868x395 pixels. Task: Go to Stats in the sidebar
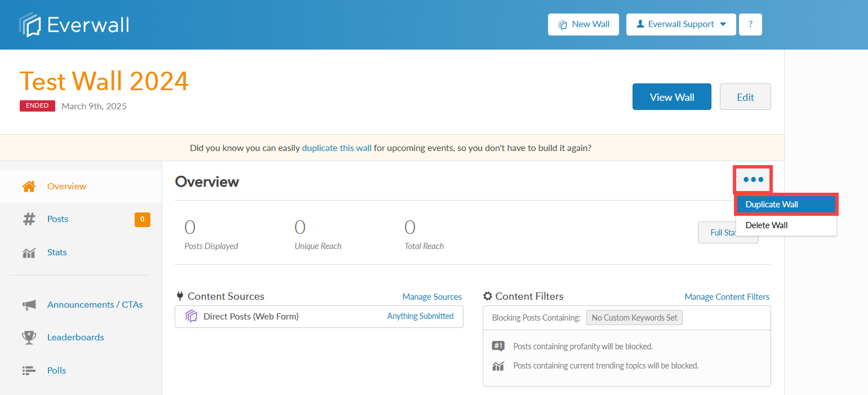pos(57,252)
